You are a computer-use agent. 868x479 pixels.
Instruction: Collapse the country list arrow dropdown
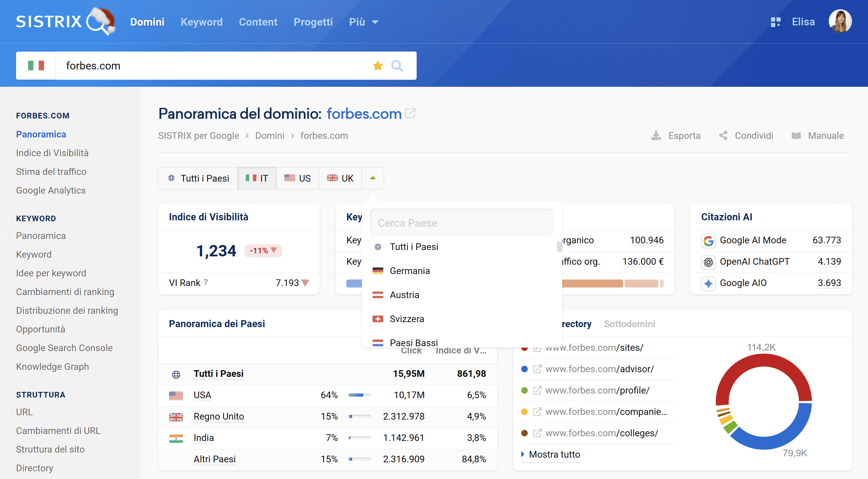(372, 178)
